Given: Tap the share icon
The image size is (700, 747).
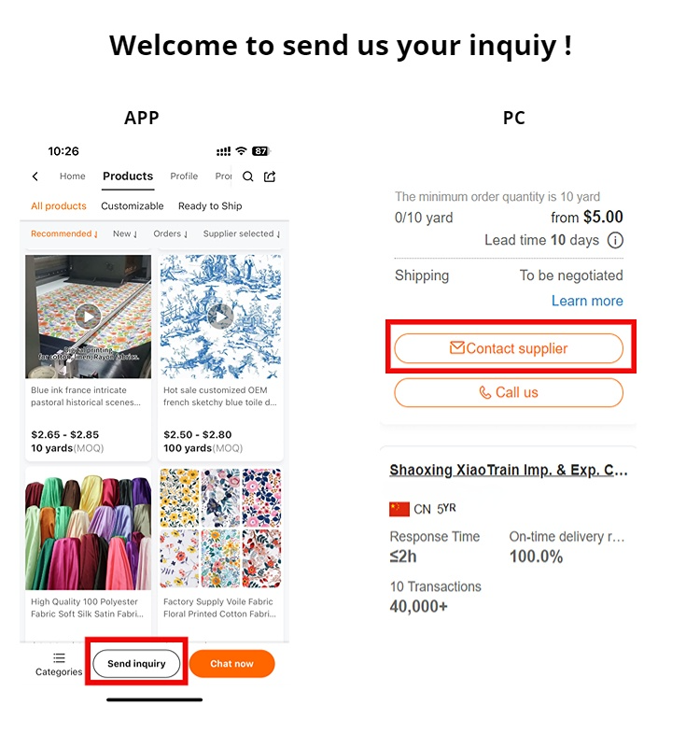Looking at the screenshot, I should [270, 176].
